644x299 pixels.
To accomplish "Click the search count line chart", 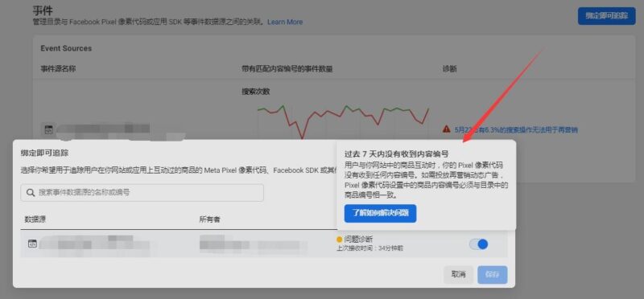I will [x=343, y=121].
